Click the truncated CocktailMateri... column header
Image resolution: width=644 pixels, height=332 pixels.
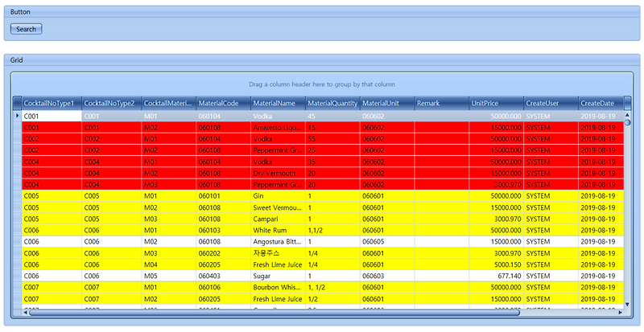pos(169,104)
